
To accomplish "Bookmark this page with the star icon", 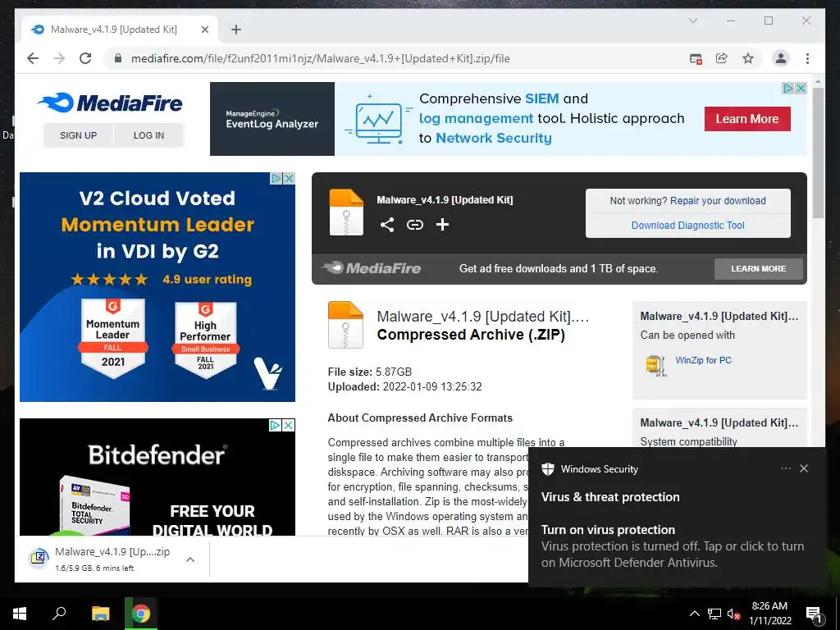I will pyautogui.click(x=748, y=58).
